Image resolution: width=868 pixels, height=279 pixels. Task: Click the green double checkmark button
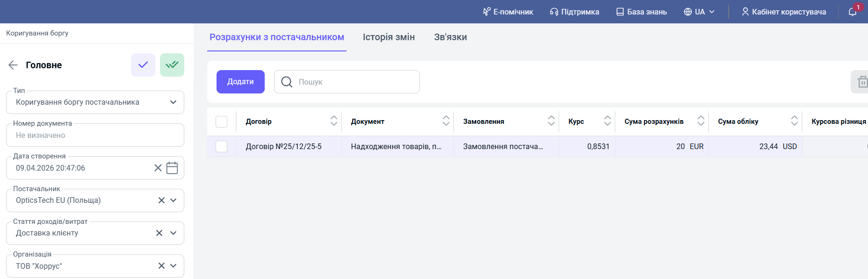(172, 65)
